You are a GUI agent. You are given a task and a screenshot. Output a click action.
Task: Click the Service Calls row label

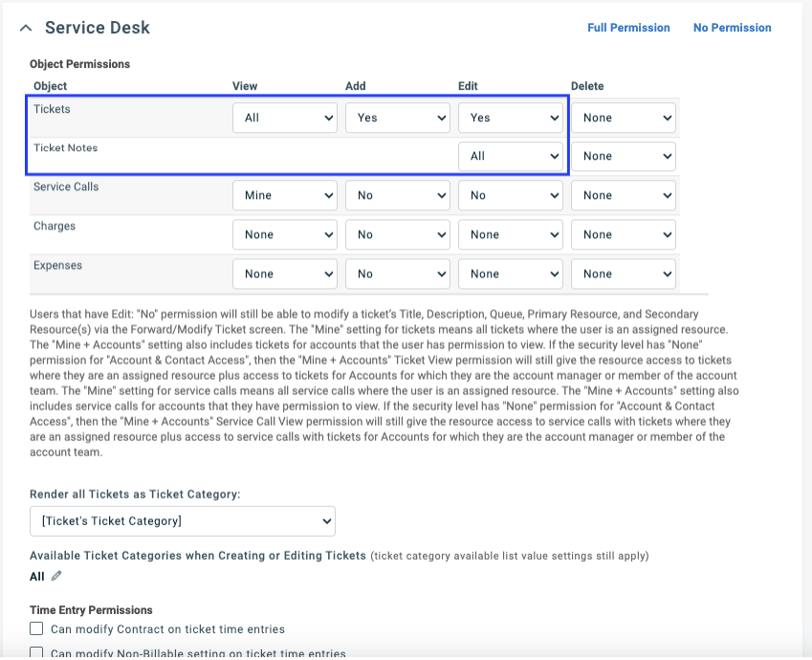(66, 187)
